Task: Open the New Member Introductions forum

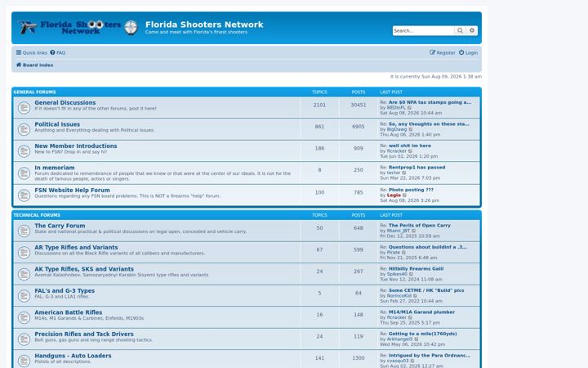Action: [x=76, y=146]
